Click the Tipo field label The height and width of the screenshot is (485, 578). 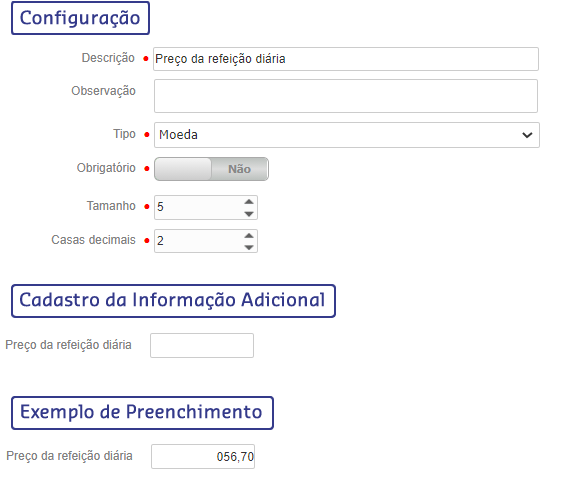pos(124,134)
